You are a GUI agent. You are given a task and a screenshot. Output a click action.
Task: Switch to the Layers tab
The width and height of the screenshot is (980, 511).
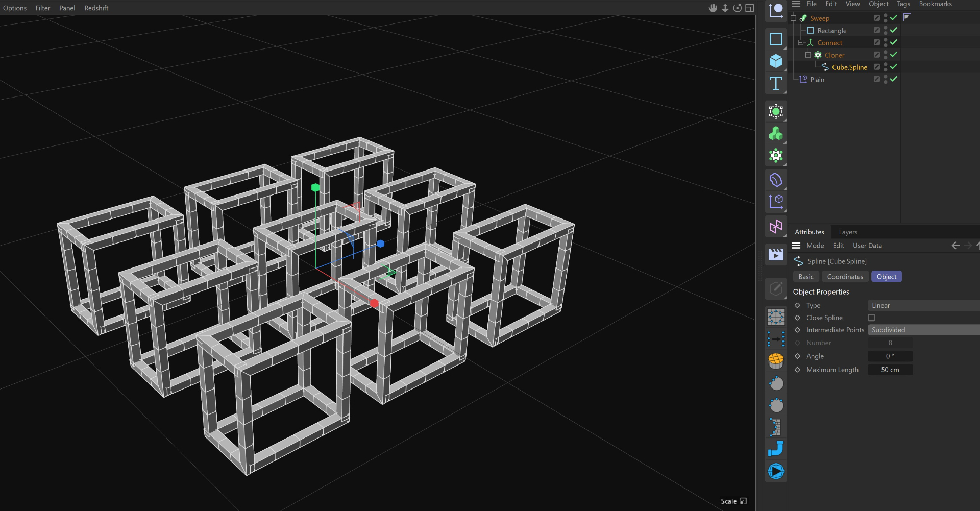click(x=848, y=232)
